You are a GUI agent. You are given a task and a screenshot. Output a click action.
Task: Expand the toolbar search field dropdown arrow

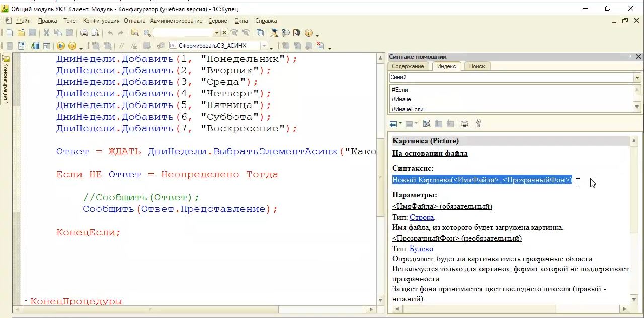point(217,33)
